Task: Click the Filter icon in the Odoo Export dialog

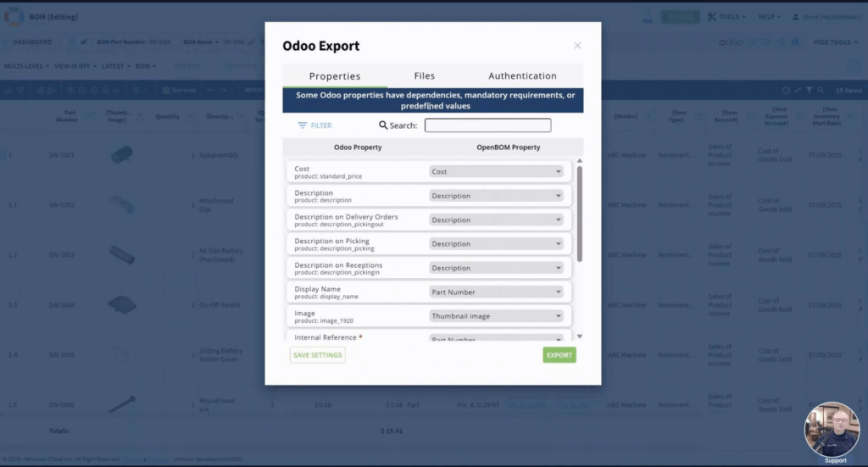Action: pyautogui.click(x=303, y=125)
